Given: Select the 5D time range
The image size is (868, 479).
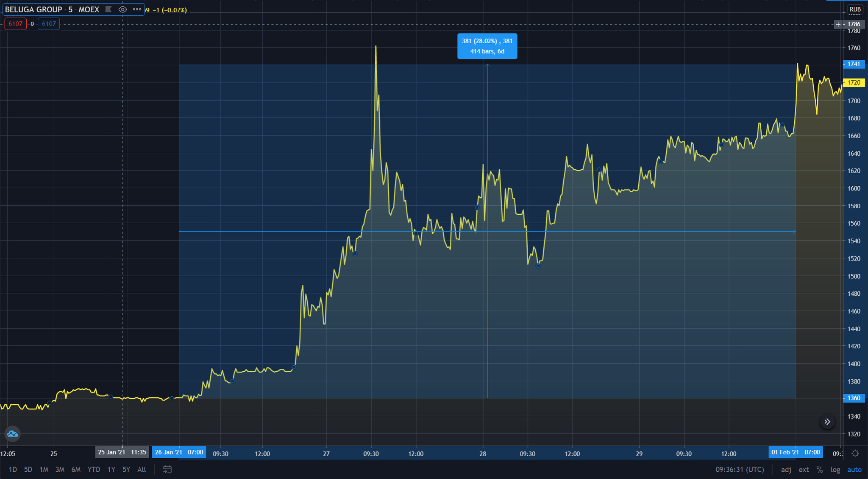Looking at the screenshot, I should pyautogui.click(x=28, y=469).
